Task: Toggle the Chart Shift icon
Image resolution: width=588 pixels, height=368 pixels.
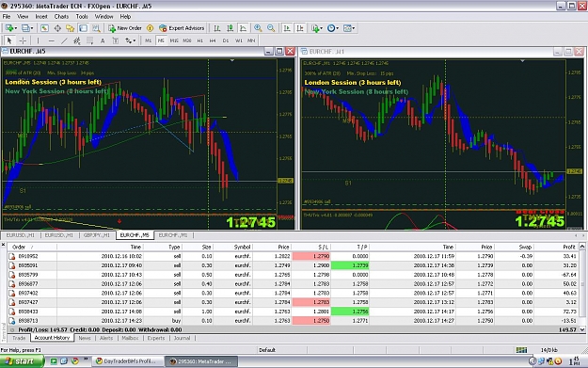Action: tap(300, 28)
